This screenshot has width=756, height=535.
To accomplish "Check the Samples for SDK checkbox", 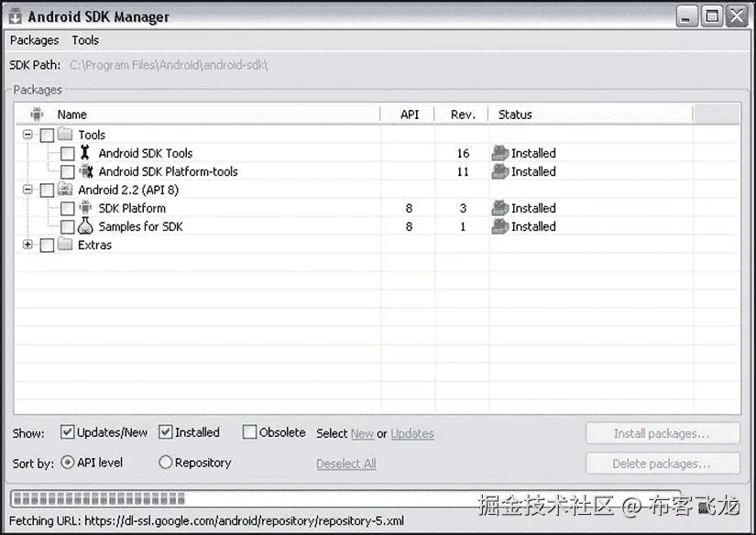I will tap(68, 226).
